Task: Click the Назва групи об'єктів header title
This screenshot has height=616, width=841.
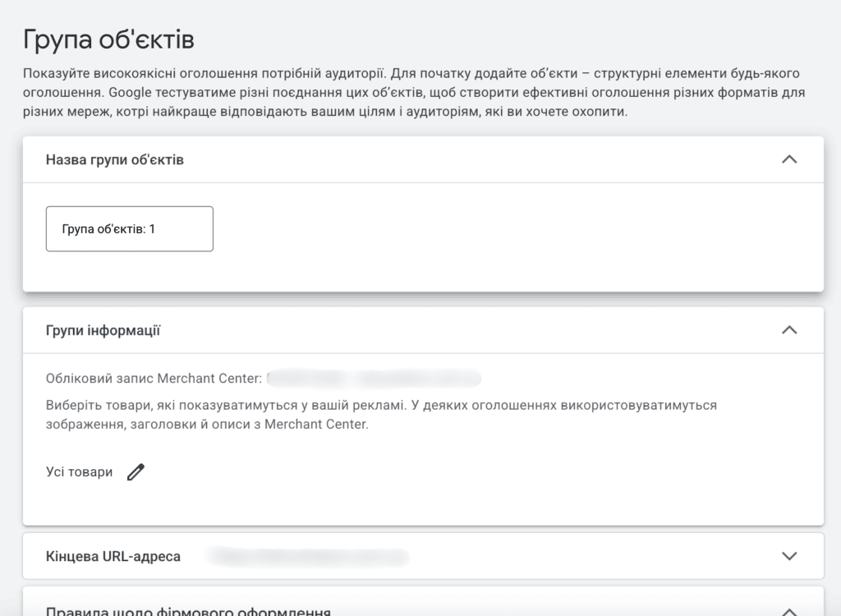Action: point(115,160)
